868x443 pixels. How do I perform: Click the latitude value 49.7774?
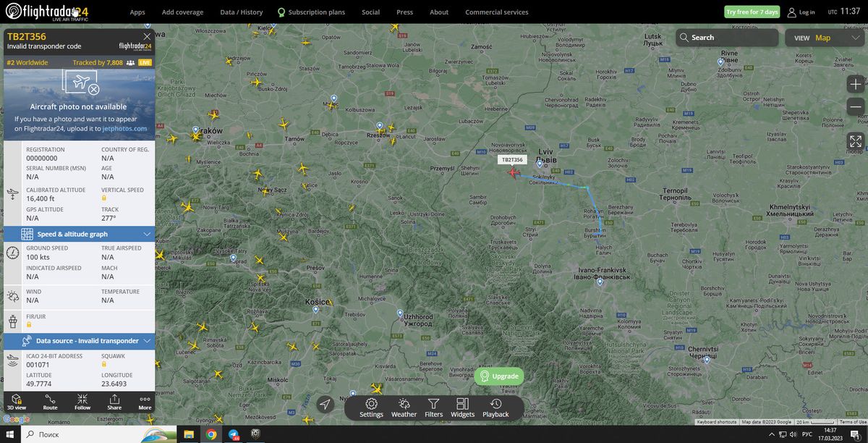pos(39,383)
